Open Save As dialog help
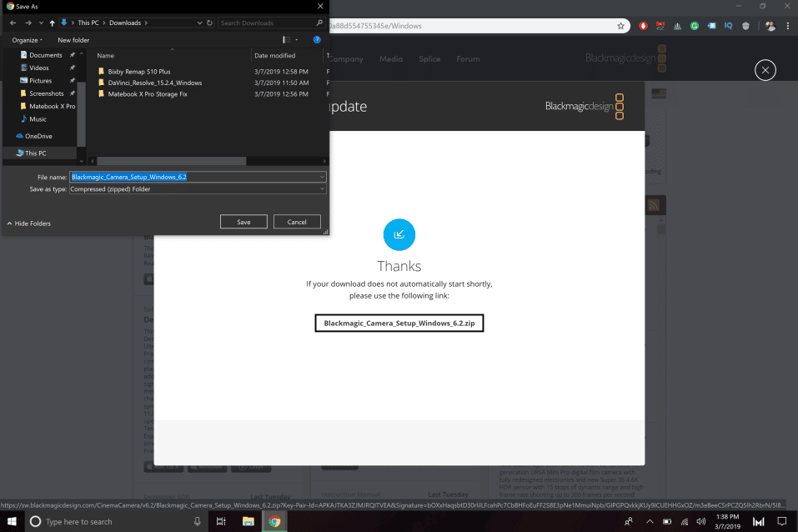The image size is (798, 532). 317,40
